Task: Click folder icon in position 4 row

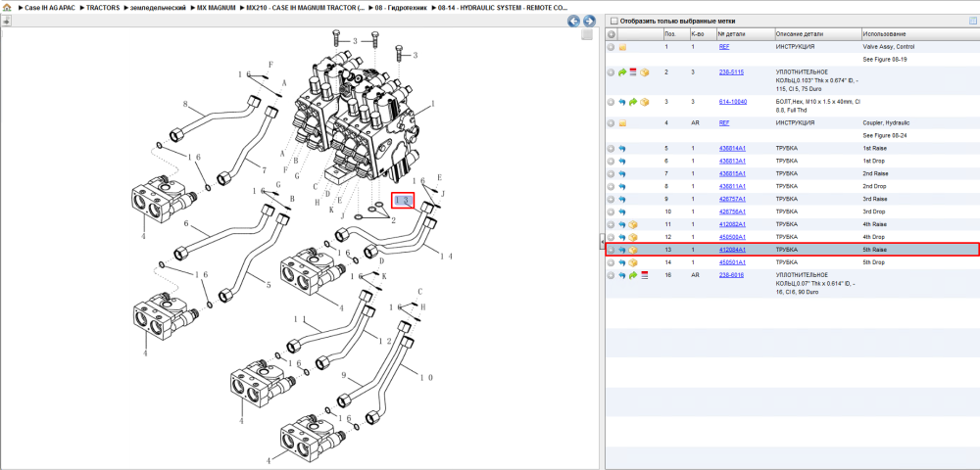Action: pos(622,123)
